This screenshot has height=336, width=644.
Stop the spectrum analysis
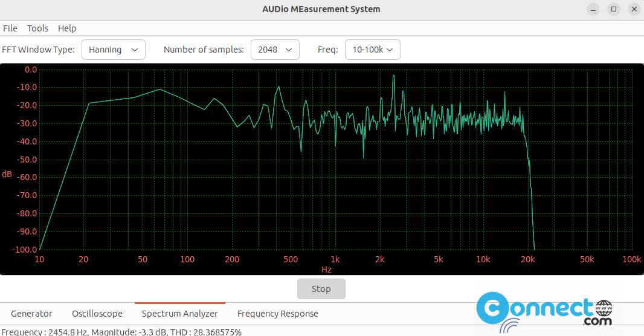pyautogui.click(x=321, y=289)
